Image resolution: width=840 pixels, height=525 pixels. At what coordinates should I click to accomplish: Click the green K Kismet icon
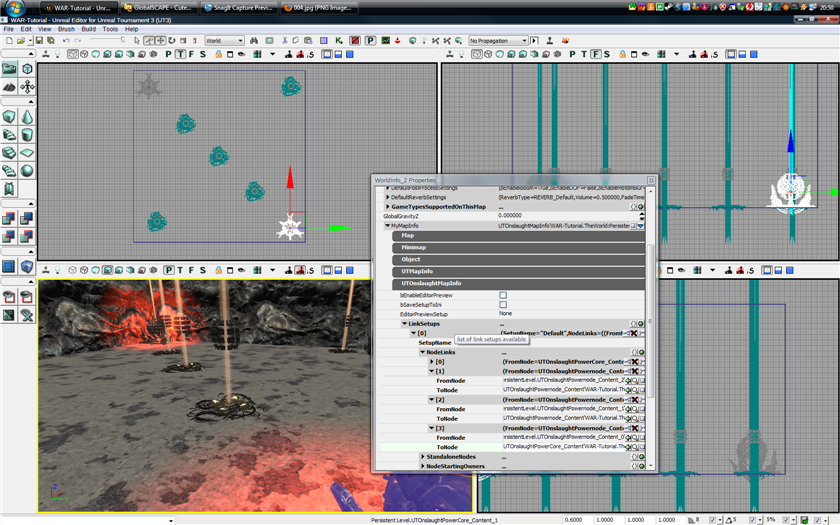pyautogui.click(x=339, y=41)
